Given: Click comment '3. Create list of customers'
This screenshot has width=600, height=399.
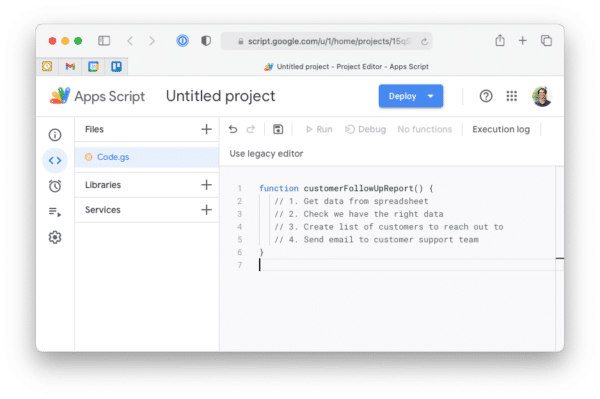Looking at the screenshot, I should 388,227.
